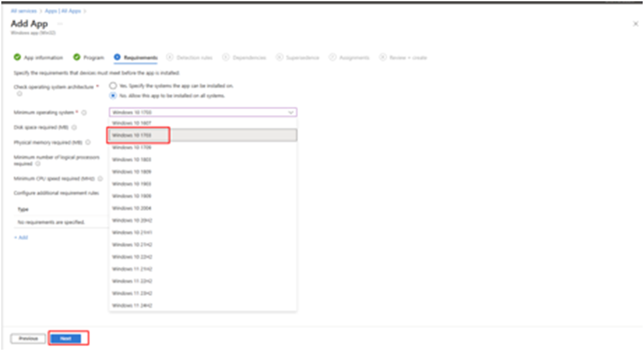Choose Windows 10 1809 from the list
This screenshot has height=351, width=644.
(x=203, y=172)
